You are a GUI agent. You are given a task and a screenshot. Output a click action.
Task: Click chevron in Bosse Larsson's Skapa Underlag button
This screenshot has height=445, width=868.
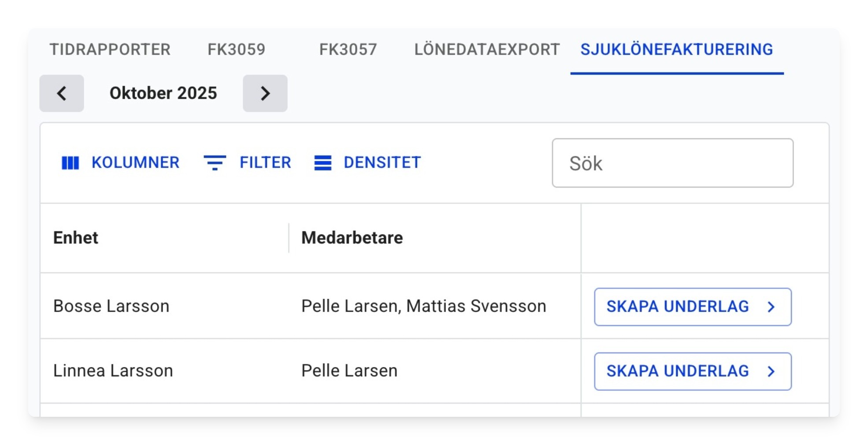pyautogui.click(x=771, y=307)
